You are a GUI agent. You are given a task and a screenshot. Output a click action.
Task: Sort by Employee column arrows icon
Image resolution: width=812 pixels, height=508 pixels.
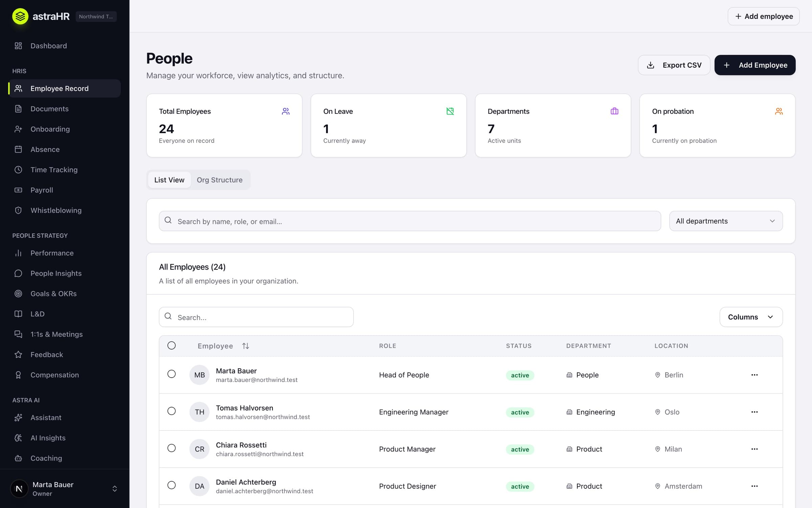pyautogui.click(x=246, y=346)
